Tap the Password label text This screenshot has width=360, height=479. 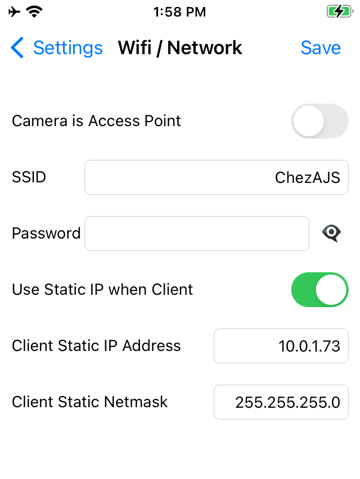pyautogui.click(x=46, y=233)
